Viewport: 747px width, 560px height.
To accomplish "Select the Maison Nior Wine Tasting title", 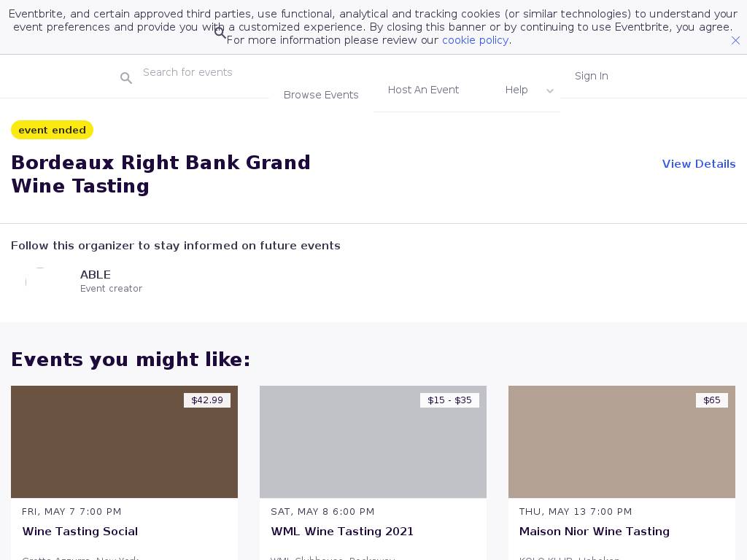I will click(594, 532).
